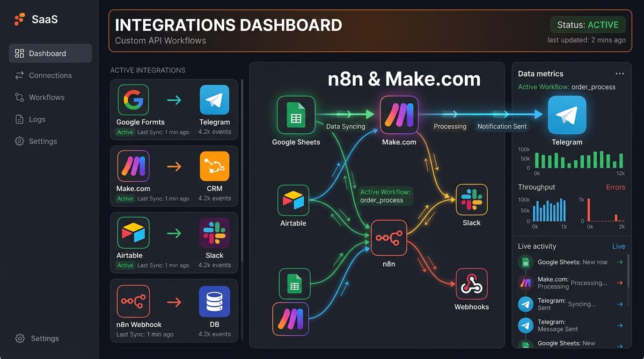Open the Airtable node icon
Viewport: 644px width, 359px height.
[293, 201]
